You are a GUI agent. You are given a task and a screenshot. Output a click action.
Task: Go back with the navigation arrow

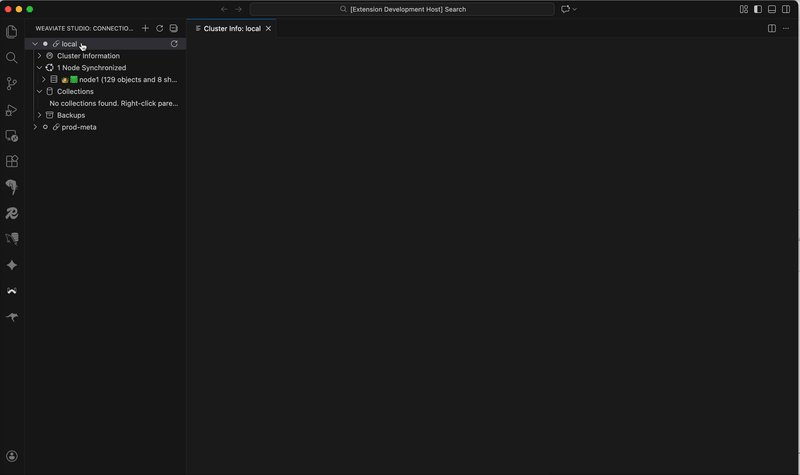click(224, 9)
